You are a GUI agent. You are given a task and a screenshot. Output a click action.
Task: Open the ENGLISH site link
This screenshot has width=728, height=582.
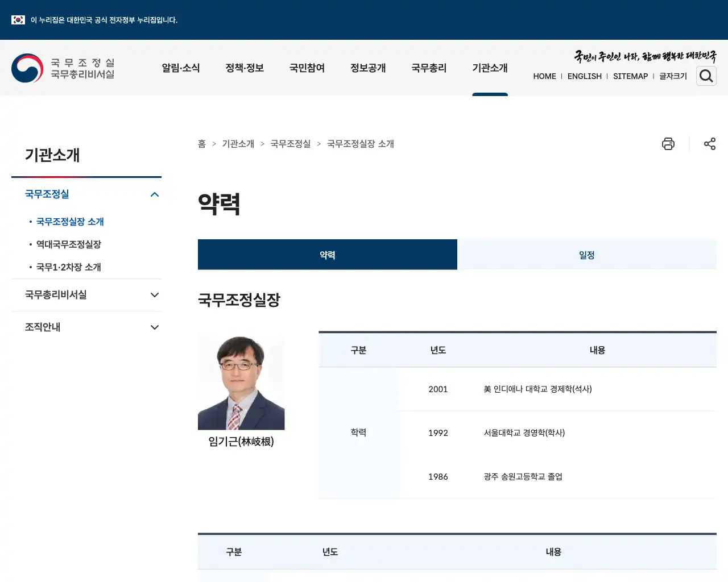click(x=584, y=76)
